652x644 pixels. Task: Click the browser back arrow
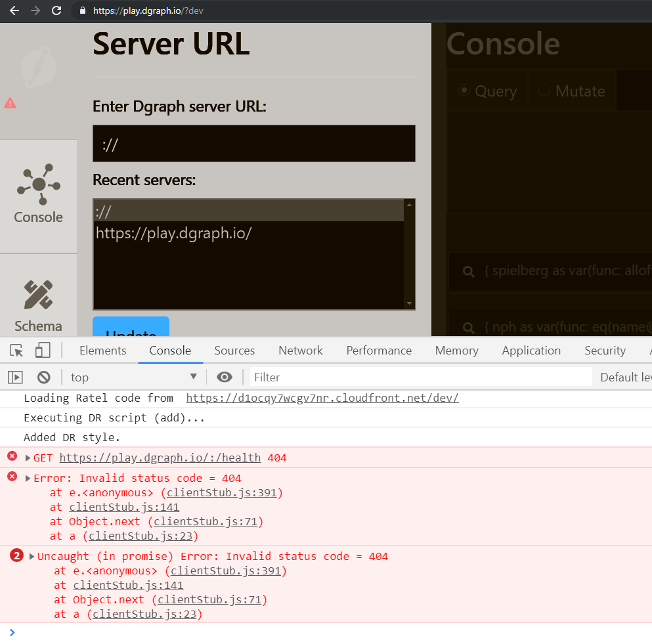pyautogui.click(x=14, y=11)
